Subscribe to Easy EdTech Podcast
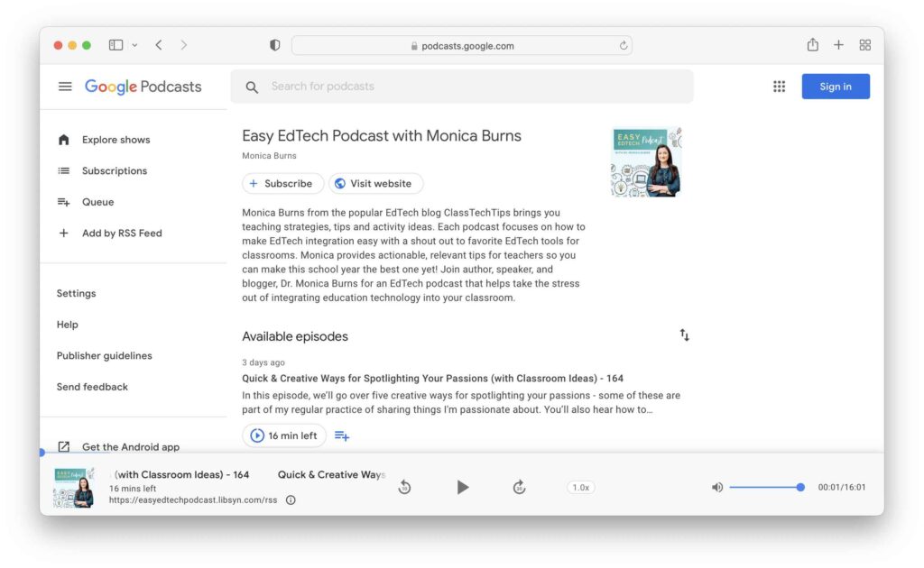This screenshot has width=924, height=568. point(282,183)
